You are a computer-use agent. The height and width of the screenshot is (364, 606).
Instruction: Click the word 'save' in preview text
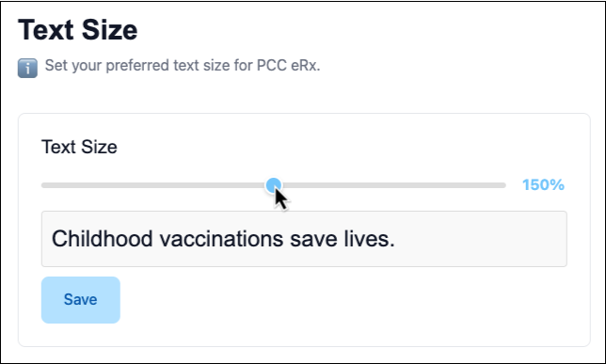[x=313, y=239]
